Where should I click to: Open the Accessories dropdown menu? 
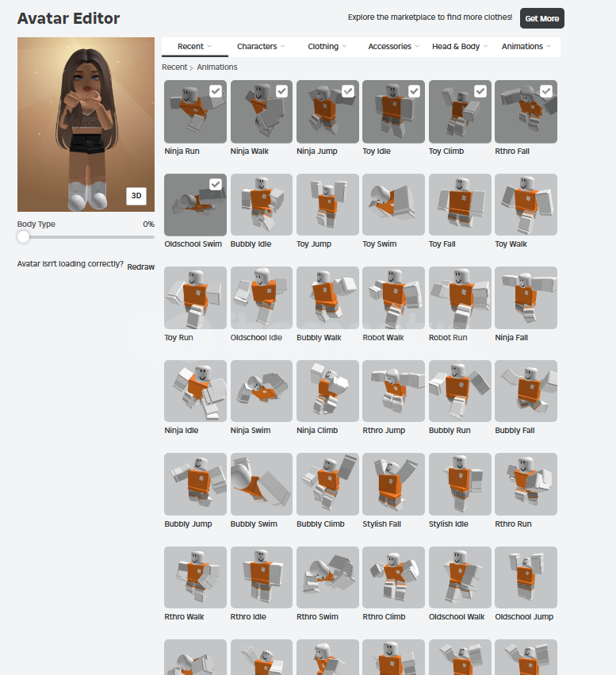point(393,47)
